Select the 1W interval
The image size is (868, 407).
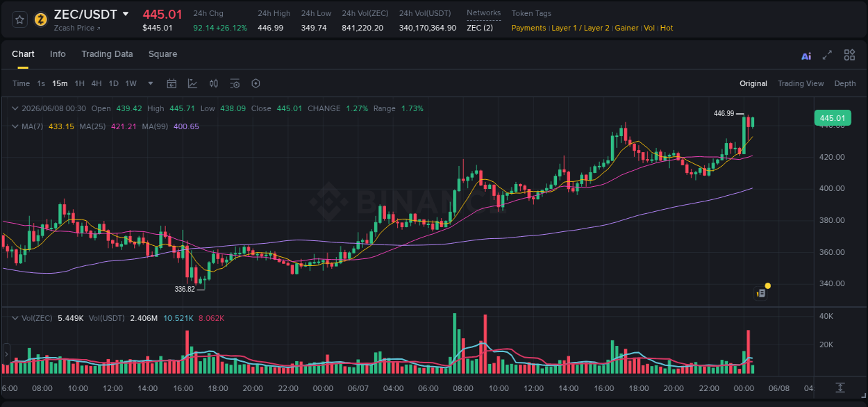(x=131, y=83)
